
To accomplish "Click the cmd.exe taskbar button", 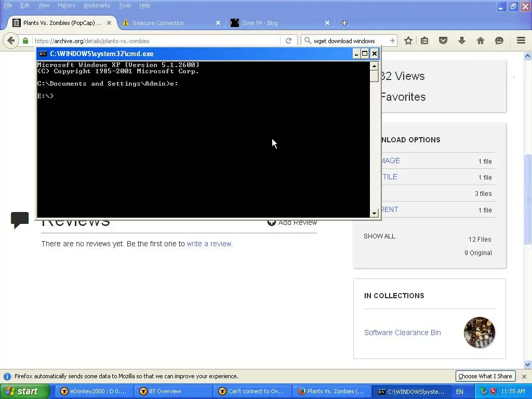I will (x=411, y=392).
